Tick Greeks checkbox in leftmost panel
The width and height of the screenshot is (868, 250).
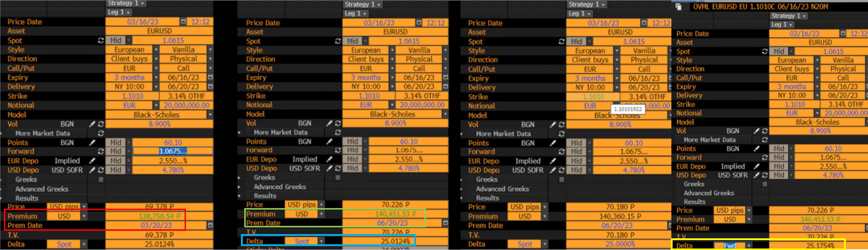point(101,179)
